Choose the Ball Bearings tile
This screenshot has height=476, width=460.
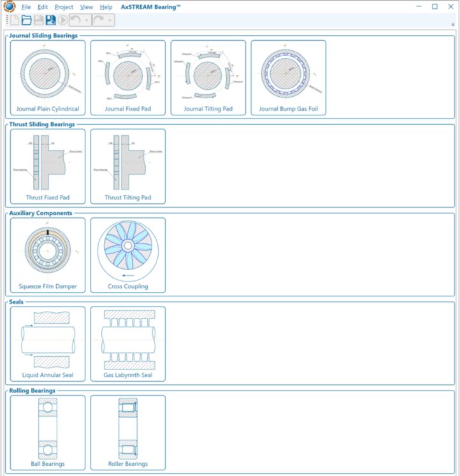(48, 433)
